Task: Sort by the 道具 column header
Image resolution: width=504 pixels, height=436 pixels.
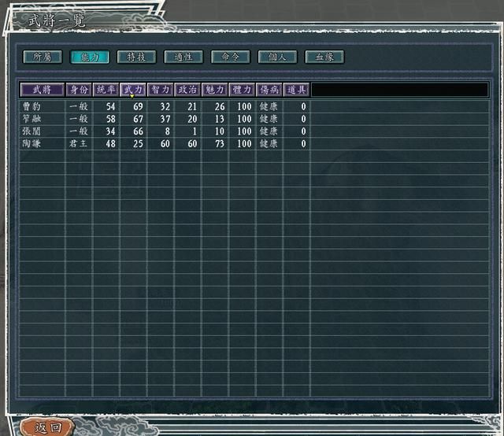Action: (x=296, y=90)
